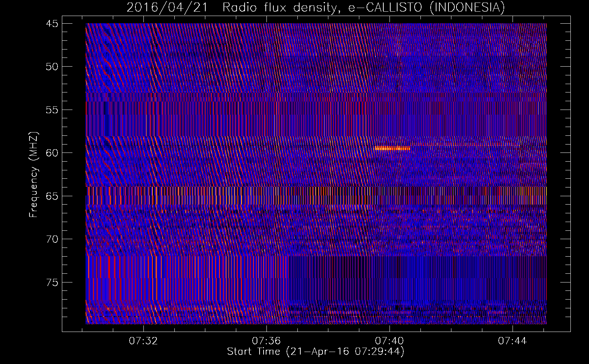Screen dimensions: 589x364
Task: Click the 75 frequency tick label
Action: (52, 282)
